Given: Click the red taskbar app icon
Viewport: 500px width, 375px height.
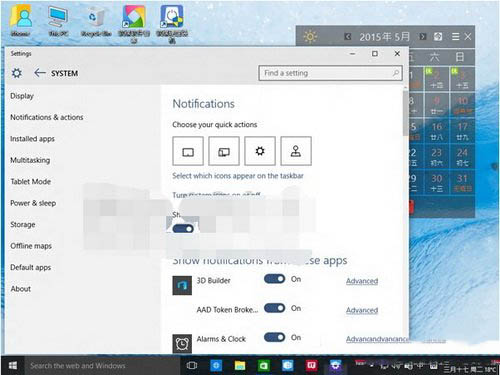Looking at the screenshot, I should coord(311,366).
